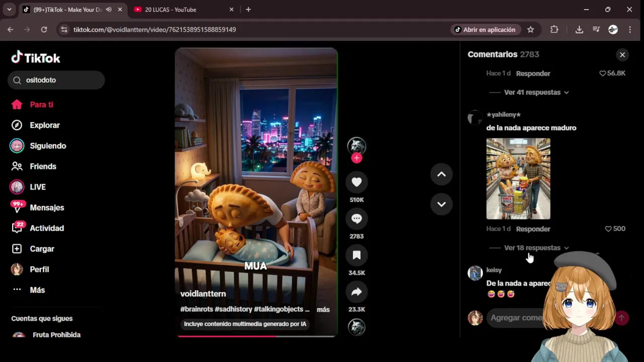
Task: Go to next video with down arrow
Action: coord(441,204)
